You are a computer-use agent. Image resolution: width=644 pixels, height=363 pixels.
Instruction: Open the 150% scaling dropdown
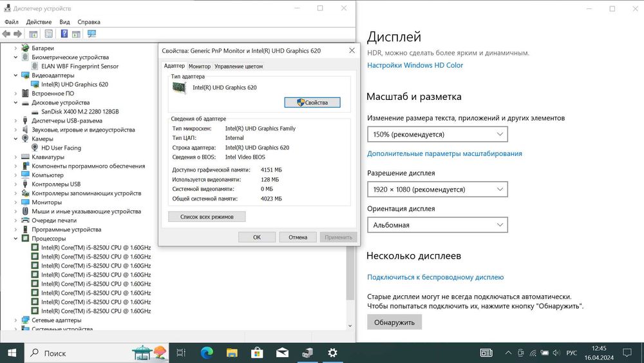437,134
